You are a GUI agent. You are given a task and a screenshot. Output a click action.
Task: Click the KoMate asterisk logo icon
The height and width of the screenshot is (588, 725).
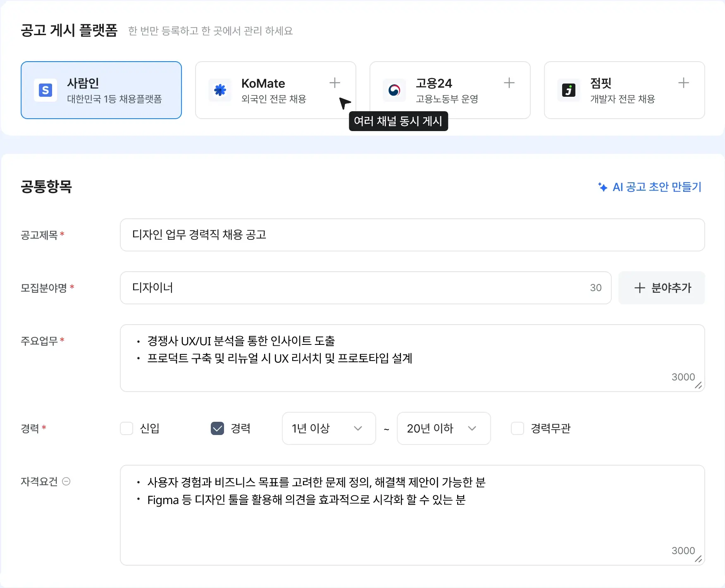point(220,90)
